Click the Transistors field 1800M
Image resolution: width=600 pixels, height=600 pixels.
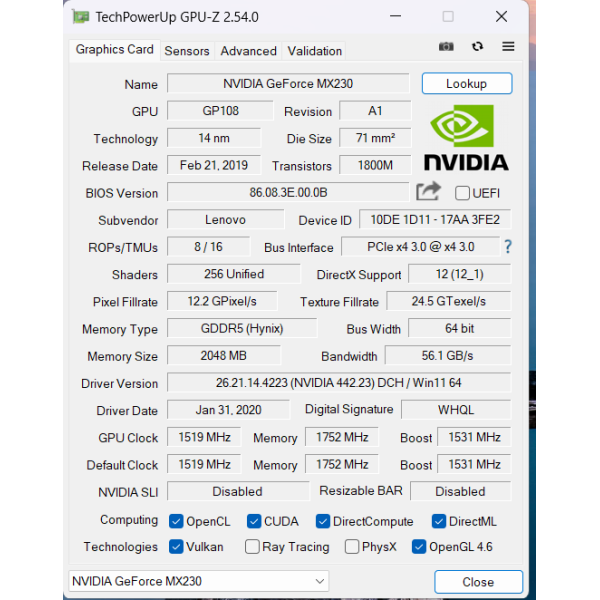tap(375, 165)
